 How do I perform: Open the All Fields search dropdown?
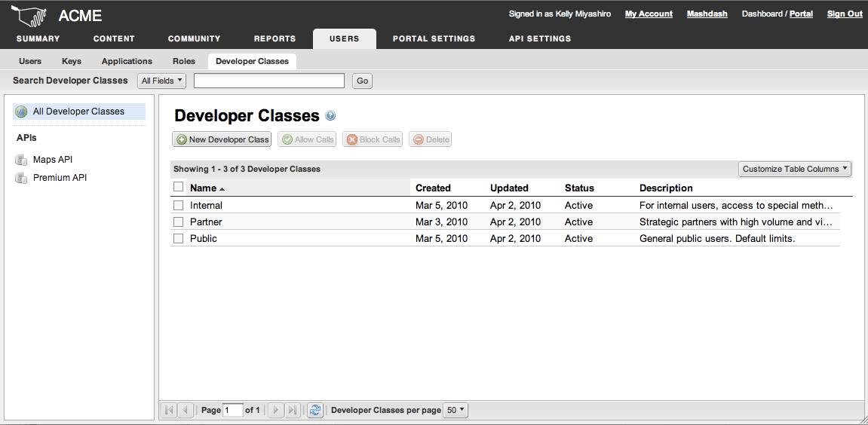tap(161, 81)
